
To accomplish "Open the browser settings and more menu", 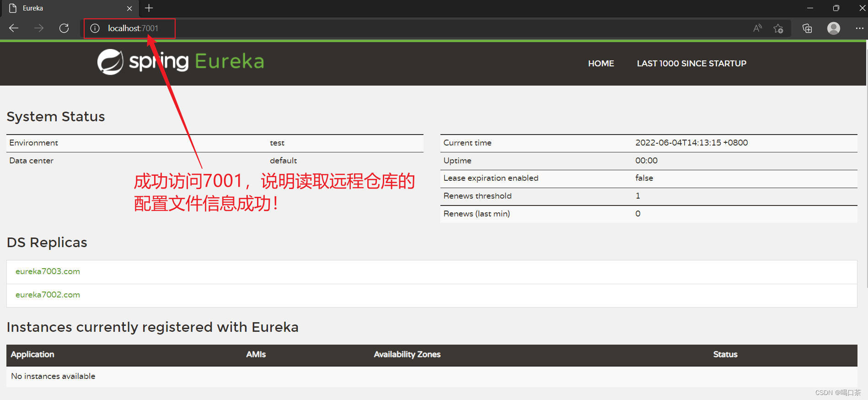I will pos(859,28).
